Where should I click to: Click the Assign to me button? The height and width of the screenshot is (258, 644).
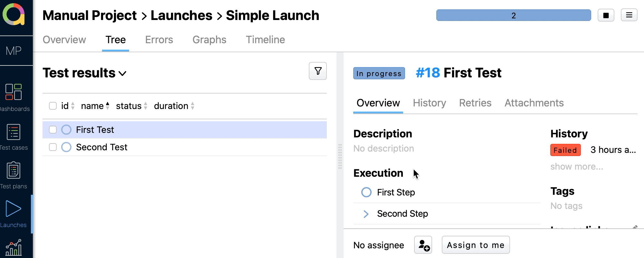click(x=476, y=245)
